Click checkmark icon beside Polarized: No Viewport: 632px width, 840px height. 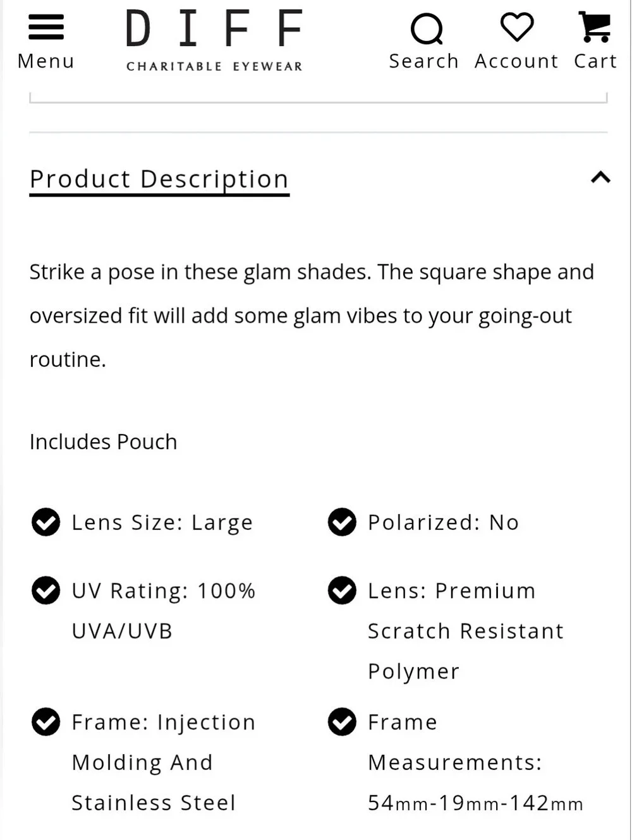click(x=342, y=522)
